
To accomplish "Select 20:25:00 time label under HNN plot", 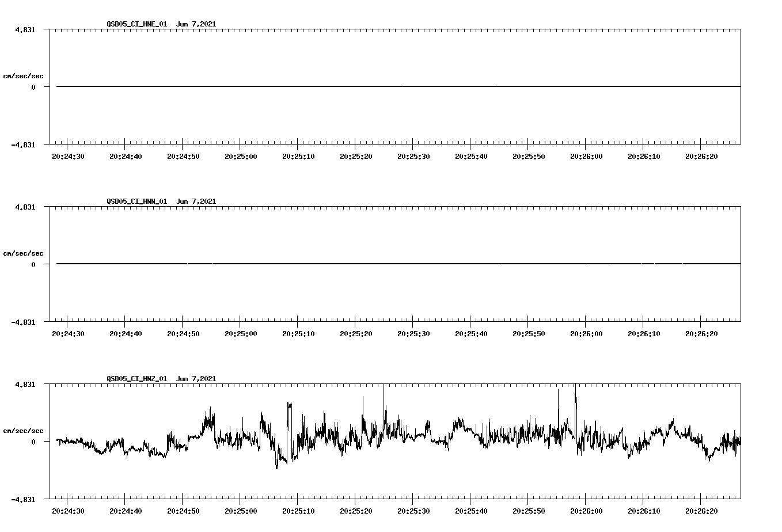I will pos(241,334).
